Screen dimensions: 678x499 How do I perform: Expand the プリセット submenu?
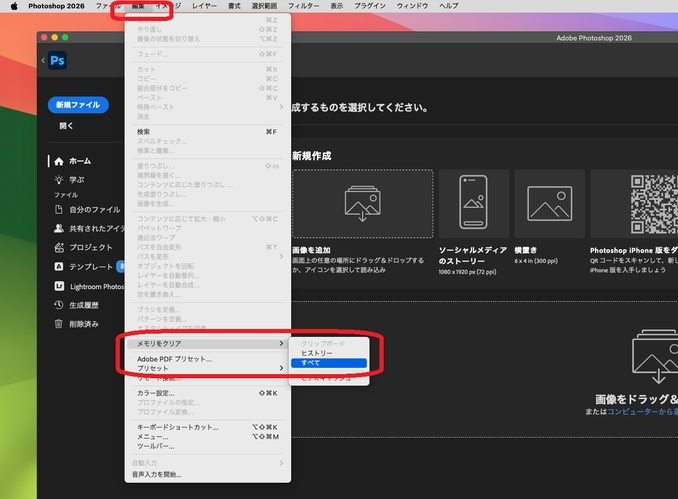point(208,368)
